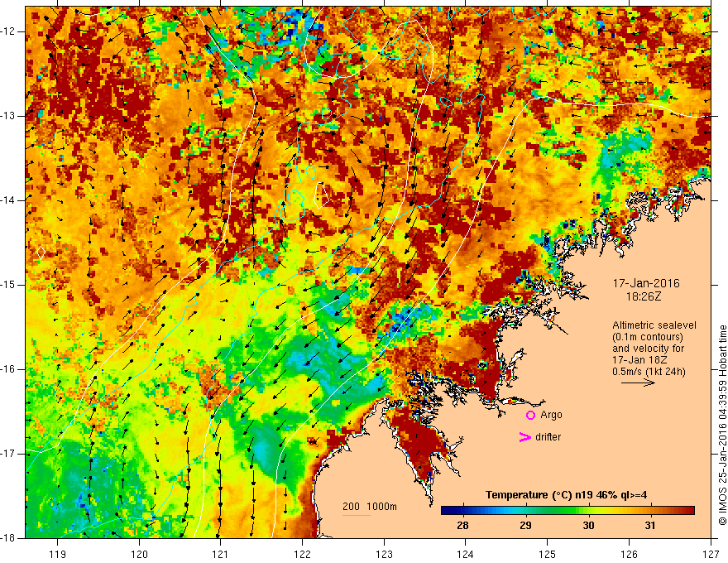Click the velocity scale arrow in legend

point(638,383)
